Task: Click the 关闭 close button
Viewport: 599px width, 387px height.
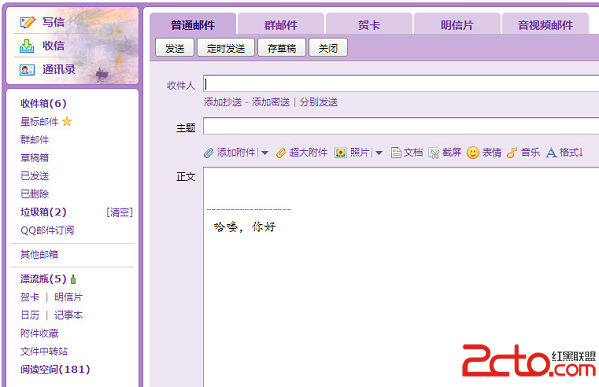Action: click(x=328, y=48)
